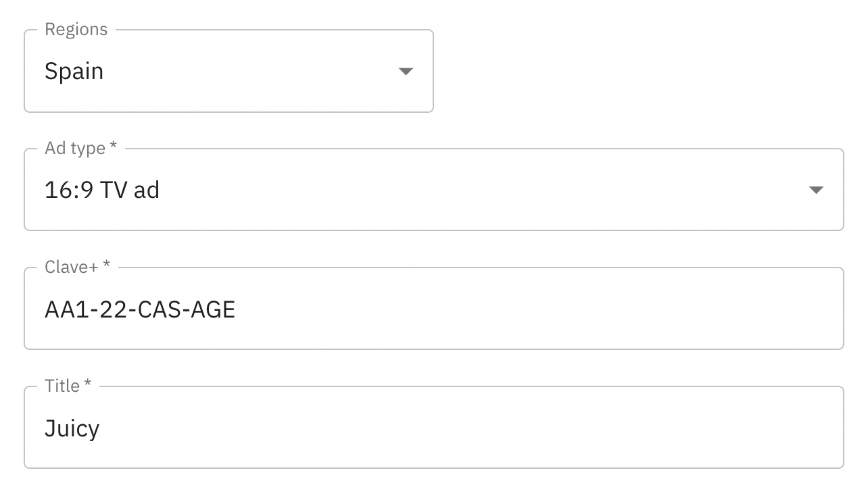Click the Ad type combo box
Screen dimensions: 868x481
coord(433,191)
